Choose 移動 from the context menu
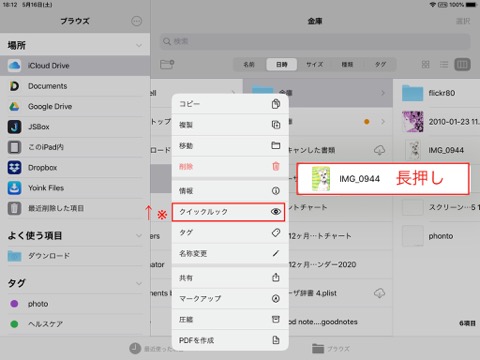 pos(230,146)
